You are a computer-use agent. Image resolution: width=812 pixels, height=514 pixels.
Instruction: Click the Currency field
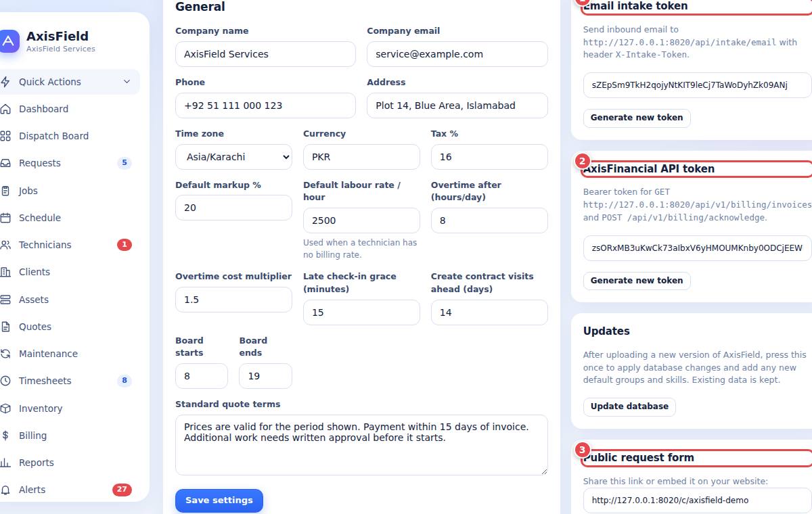coord(361,157)
